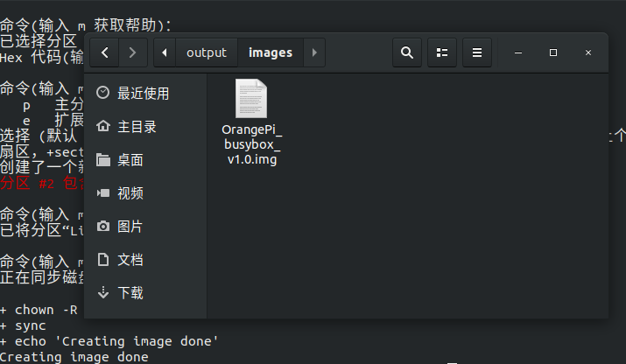626x364 pixels.
Task: Select the images path segment
Action: pos(271,52)
